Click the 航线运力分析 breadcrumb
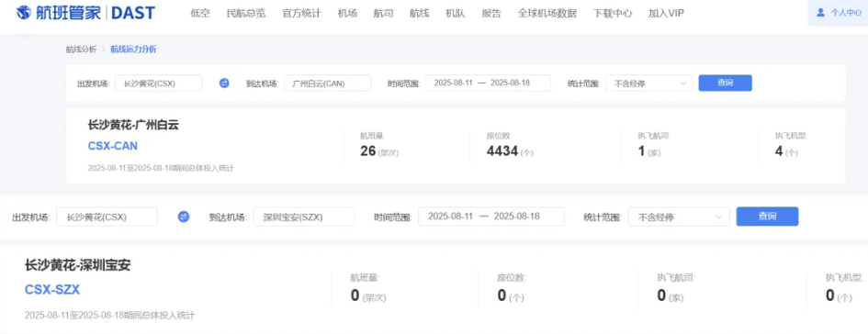The height and width of the screenshot is (334, 868). [x=133, y=50]
